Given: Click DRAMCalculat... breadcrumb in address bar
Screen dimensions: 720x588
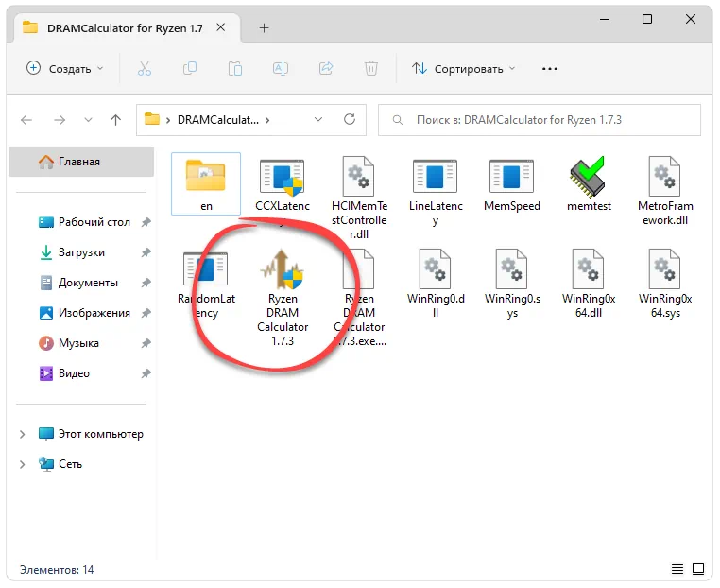Looking at the screenshot, I should click(x=218, y=120).
